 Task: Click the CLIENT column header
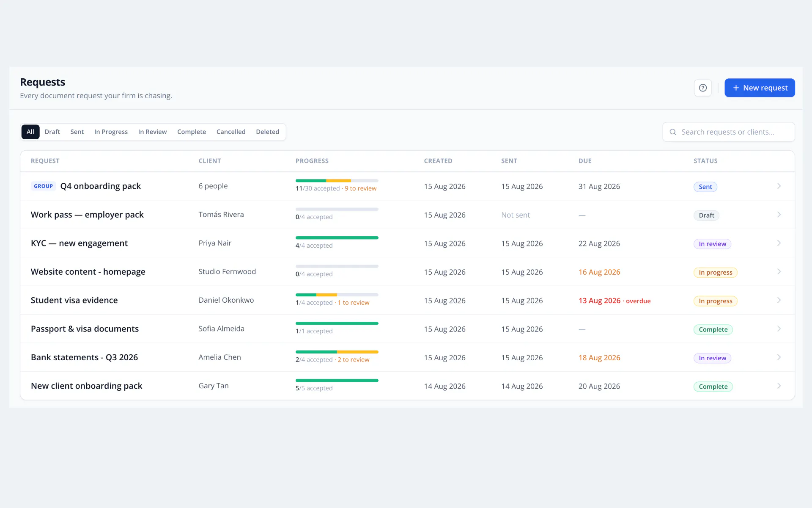pos(210,161)
